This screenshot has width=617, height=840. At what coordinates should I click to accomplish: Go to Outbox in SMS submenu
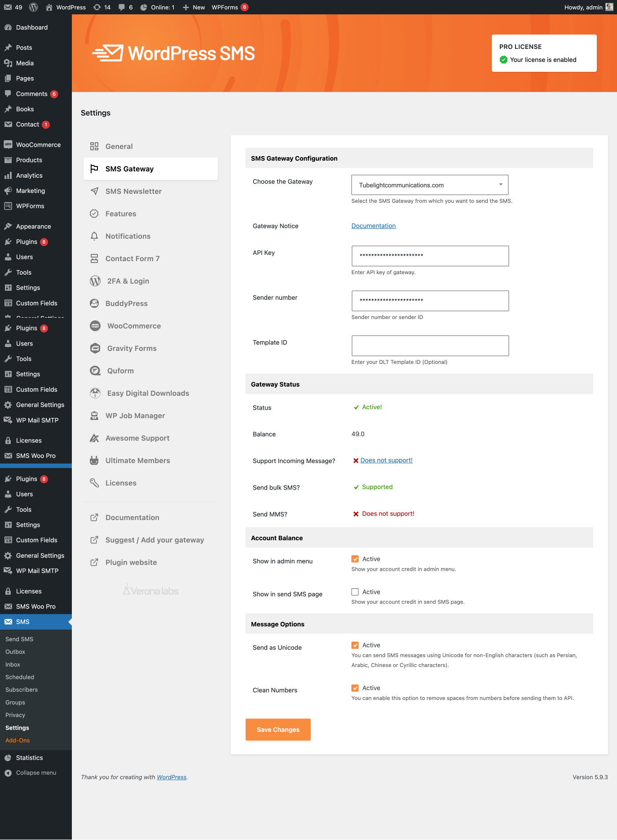point(15,652)
